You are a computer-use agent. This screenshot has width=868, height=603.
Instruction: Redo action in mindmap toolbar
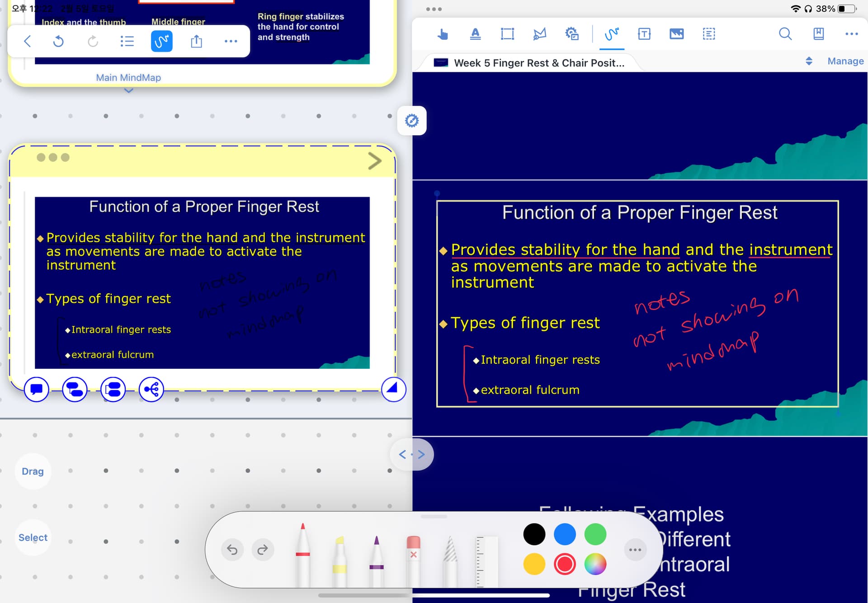(93, 42)
